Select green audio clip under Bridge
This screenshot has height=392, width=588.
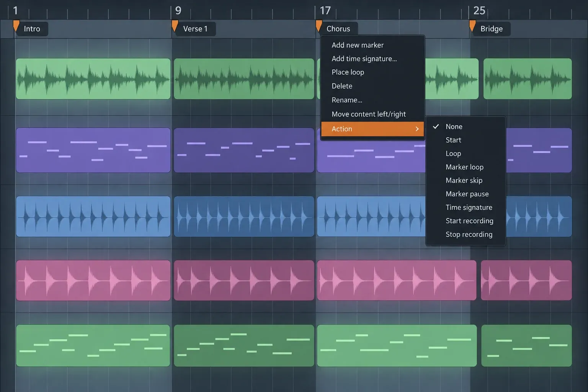click(528, 79)
